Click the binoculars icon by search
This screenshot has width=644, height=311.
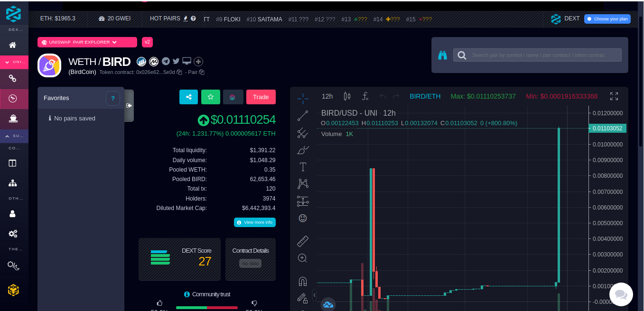coord(443,55)
